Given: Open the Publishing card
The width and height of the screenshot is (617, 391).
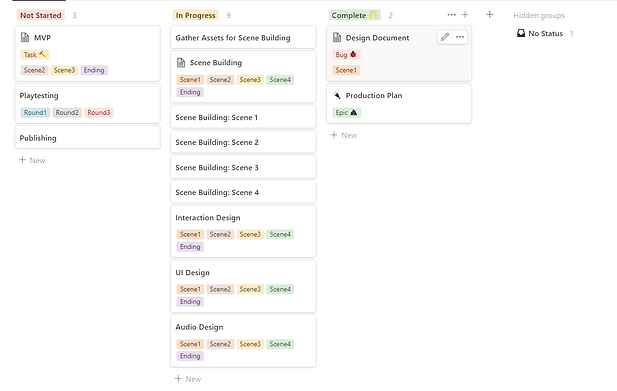Looking at the screenshot, I should click(x=87, y=138).
